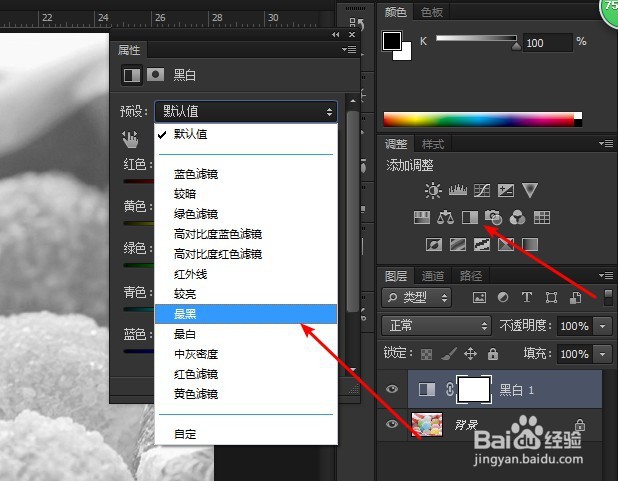Select the 黑白 1 layer mask thumbnail

[x=474, y=390]
